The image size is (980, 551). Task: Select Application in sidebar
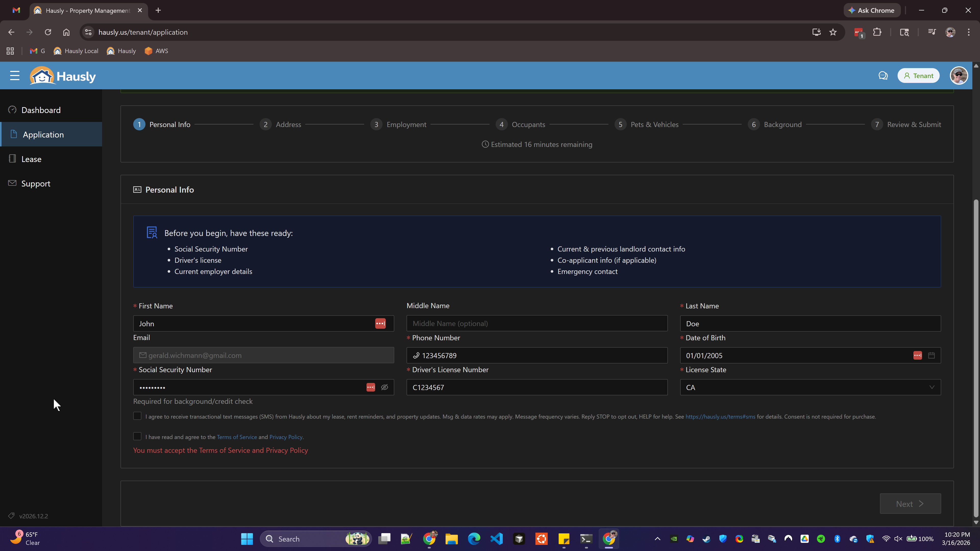(51, 134)
